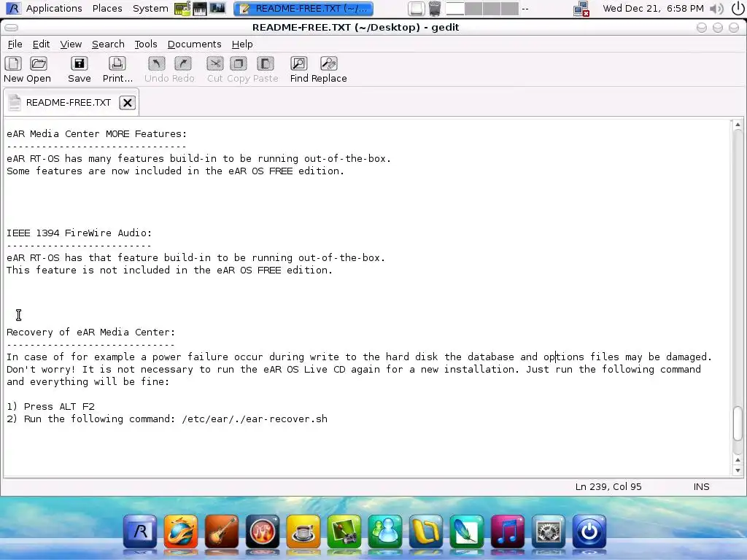Open the gedit window menu button

11,28
